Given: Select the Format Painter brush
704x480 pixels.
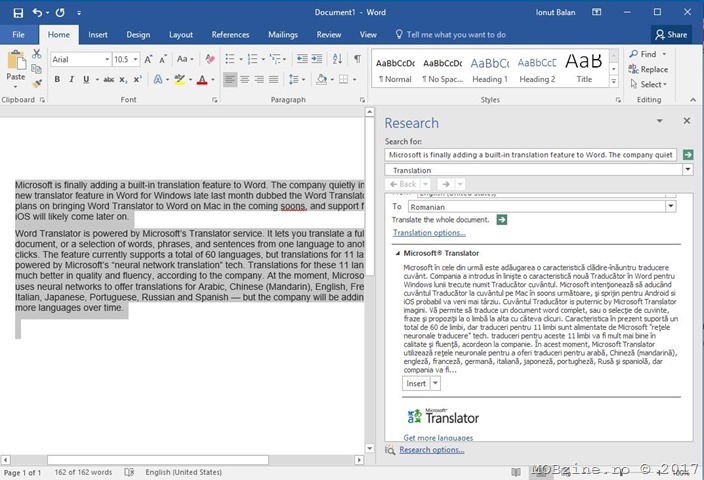Looking at the screenshot, I should tap(37, 83).
